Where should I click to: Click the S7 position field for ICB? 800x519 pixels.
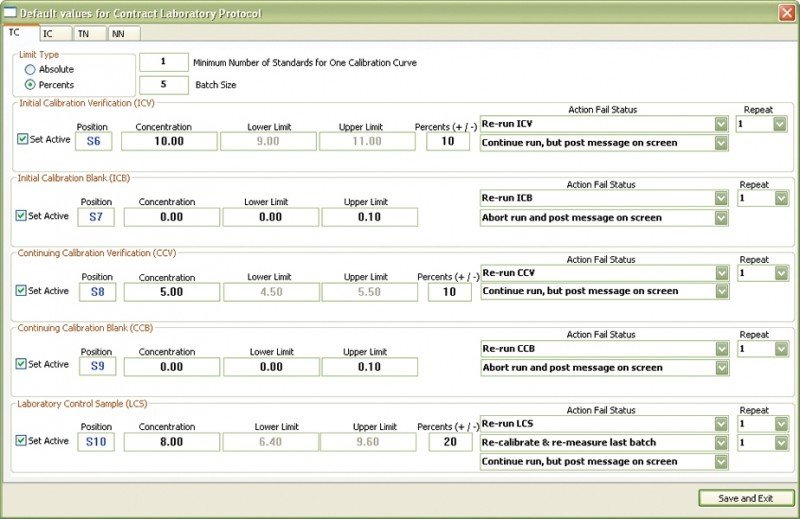click(x=97, y=216)
